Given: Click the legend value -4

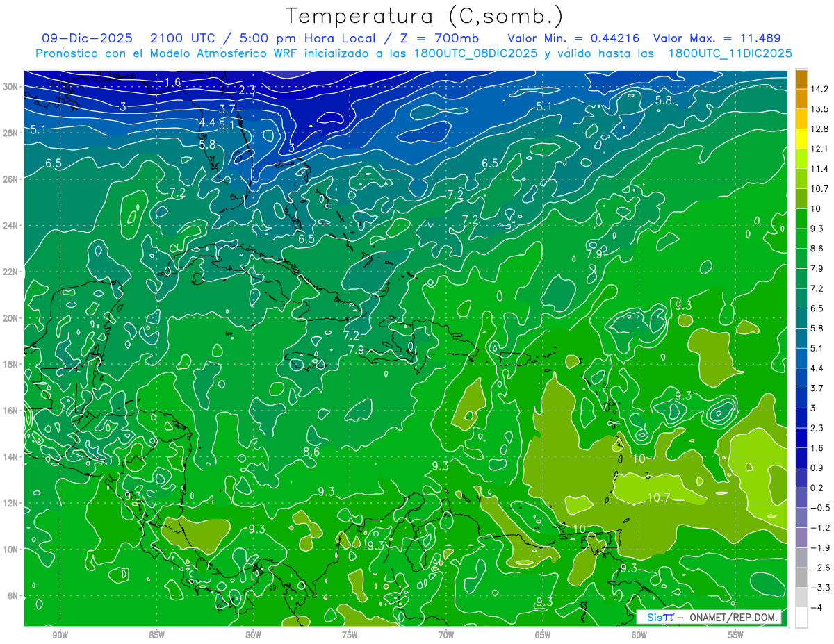Looking at the screenshot, I should pyautogui.click(x=817, y=607).
